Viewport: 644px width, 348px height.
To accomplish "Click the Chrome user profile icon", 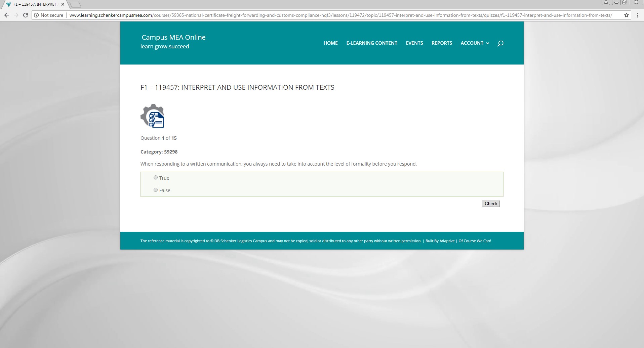I will tap(606, 2).
